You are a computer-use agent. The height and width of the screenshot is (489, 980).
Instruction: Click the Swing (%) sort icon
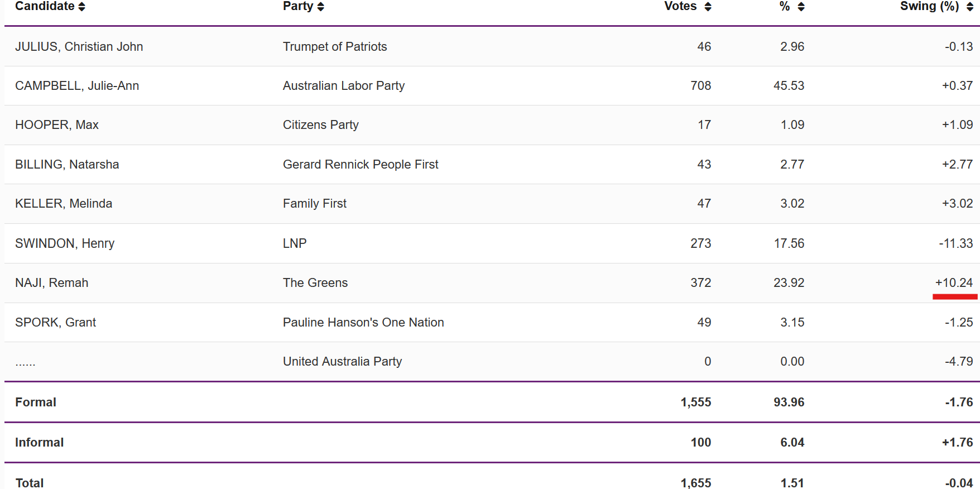point(970,7)
